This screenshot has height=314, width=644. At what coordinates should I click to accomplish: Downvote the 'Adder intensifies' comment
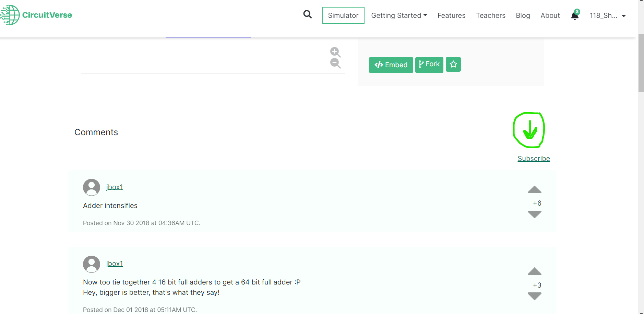point(534,214)
